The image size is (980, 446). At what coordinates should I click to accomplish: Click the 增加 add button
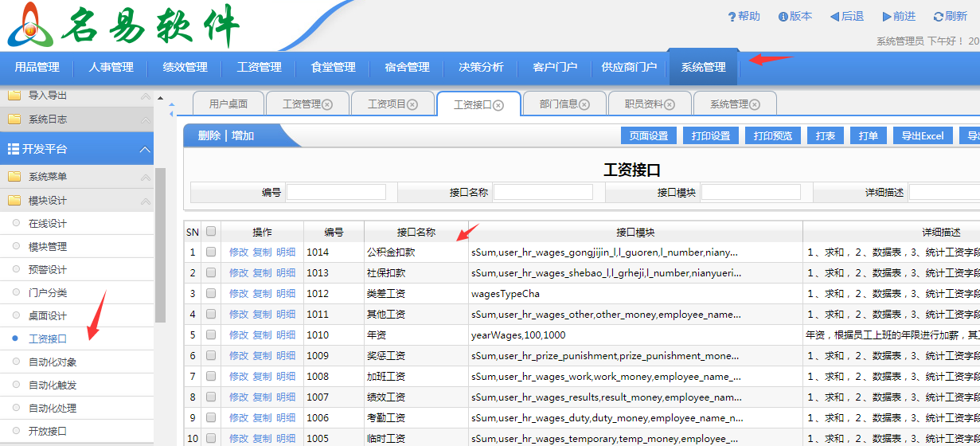pyautogui.click(x=243, y=136)
